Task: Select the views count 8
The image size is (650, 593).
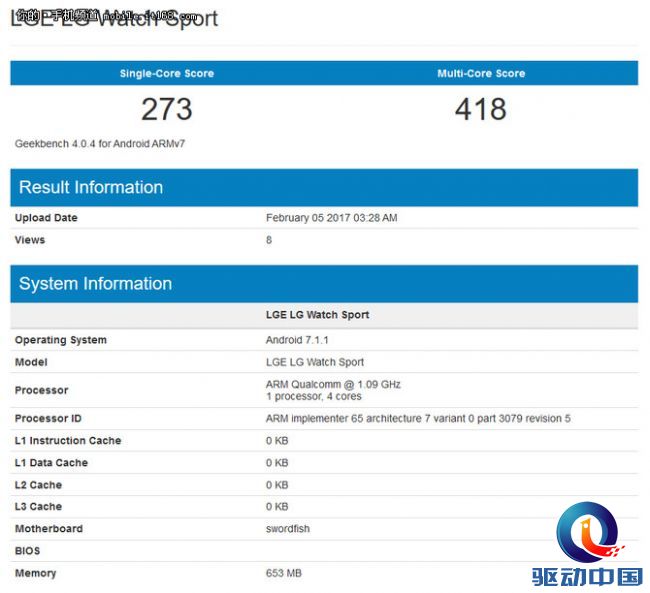Action: pos(269,240)
